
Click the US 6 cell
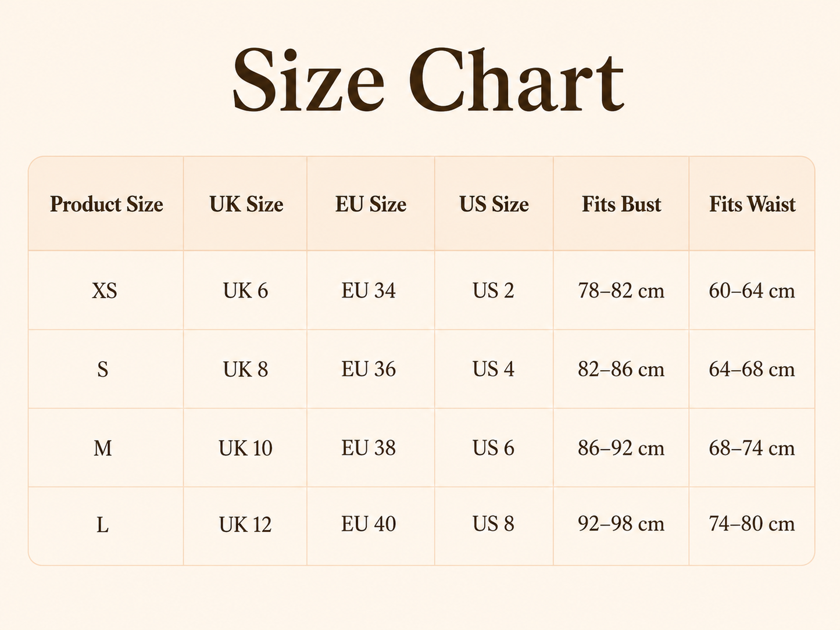pyautogui.click(x=494, y=448)
